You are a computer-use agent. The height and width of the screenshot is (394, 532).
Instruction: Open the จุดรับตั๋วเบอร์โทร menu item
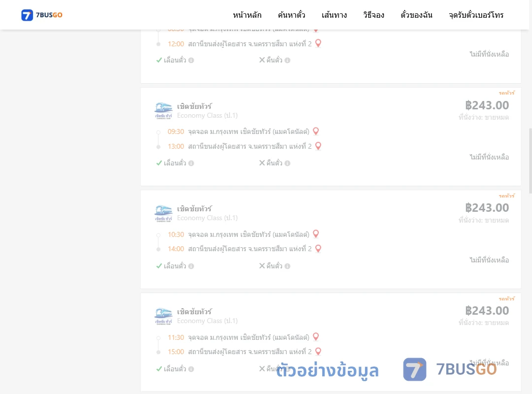[x=476, y=15]
